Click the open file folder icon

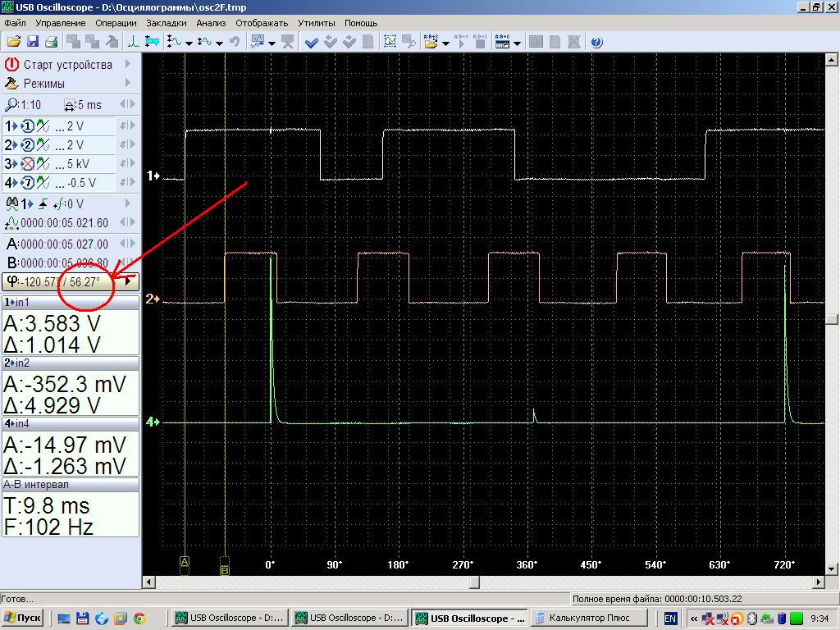coord(13,42)
